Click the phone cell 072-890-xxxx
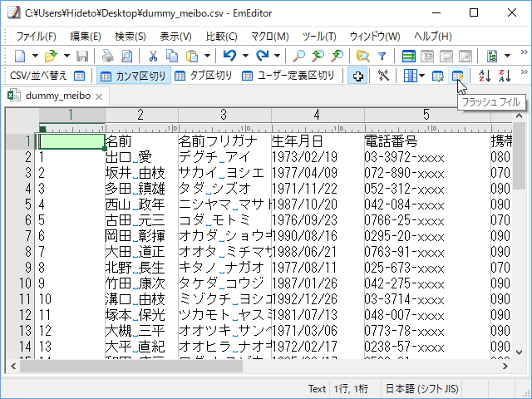This screenshot has height=399, width=532. [x=427, y=173]
